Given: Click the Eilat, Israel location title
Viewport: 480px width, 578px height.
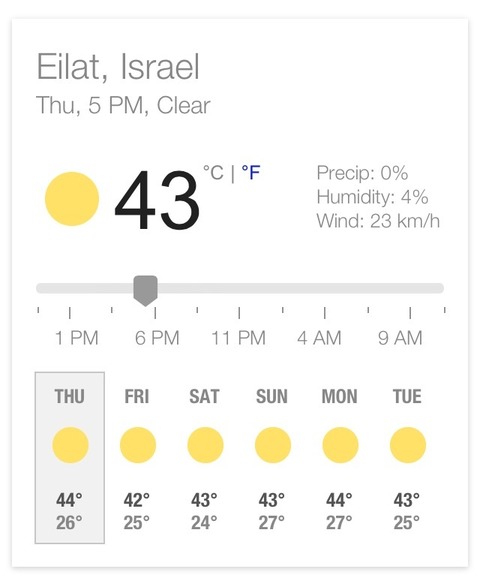Looking at the screenshot, I should pyautogui.click(x=118, y=67).
